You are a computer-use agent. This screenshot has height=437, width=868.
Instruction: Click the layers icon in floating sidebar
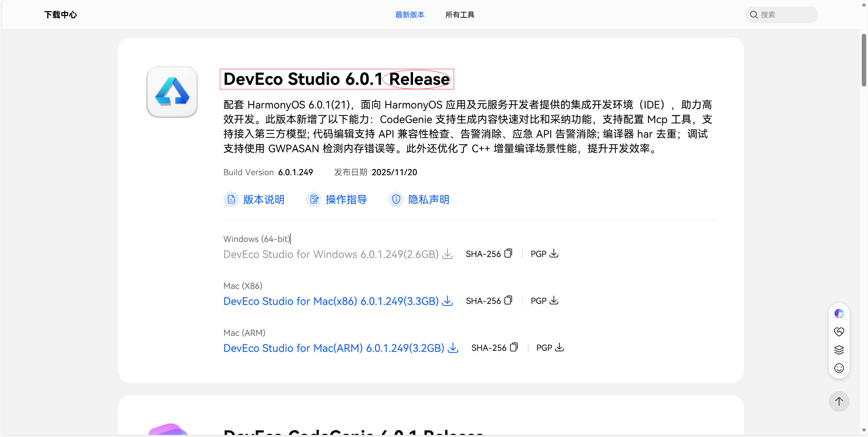[x=839, y=350]
